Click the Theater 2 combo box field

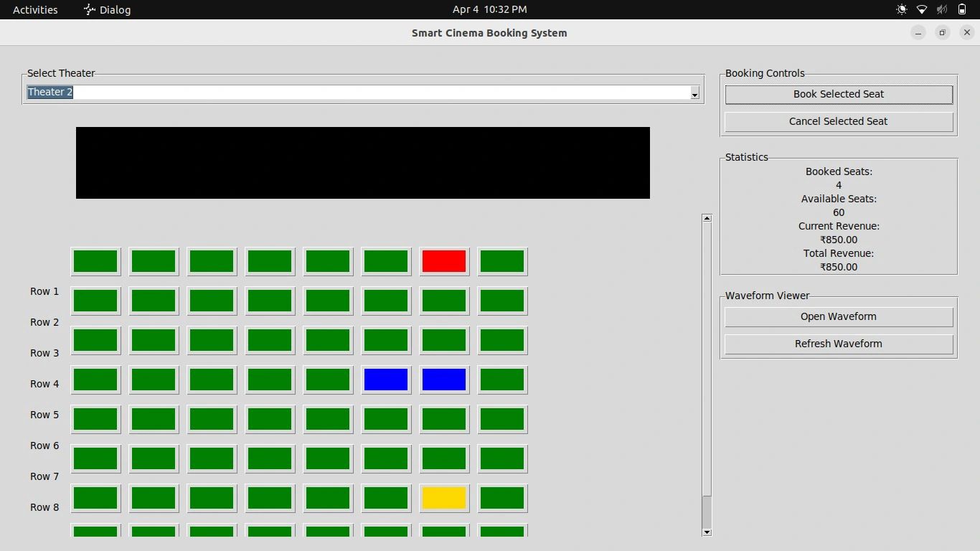[x=357, y=93]
